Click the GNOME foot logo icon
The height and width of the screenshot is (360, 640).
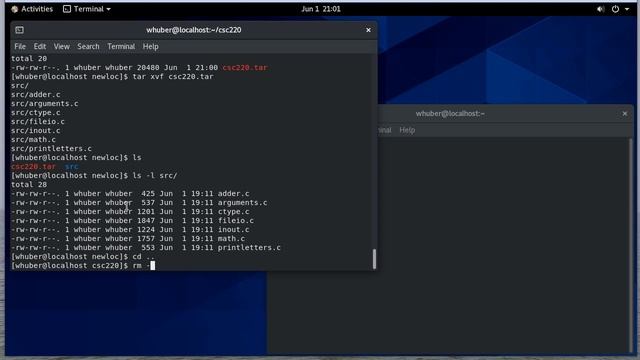(x=15, y=9)
